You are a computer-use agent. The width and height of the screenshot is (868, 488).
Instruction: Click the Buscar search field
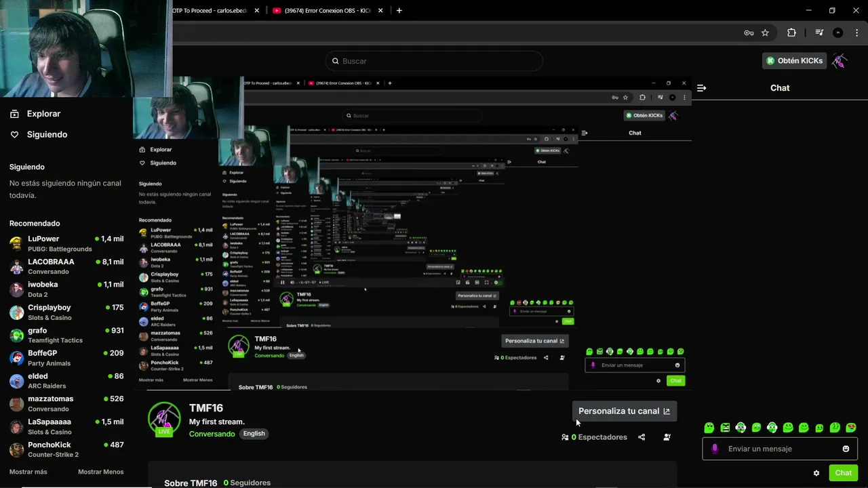point(434,61)
